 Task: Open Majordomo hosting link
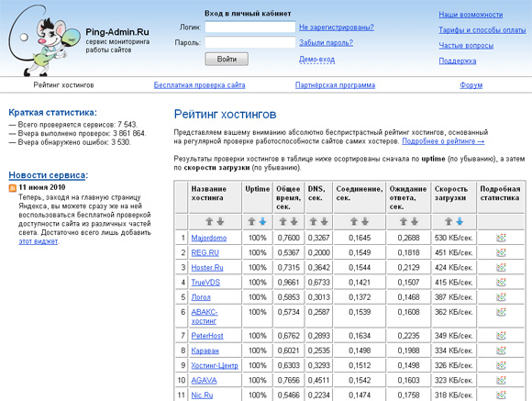pyautogui.click(x=208, y=238)
